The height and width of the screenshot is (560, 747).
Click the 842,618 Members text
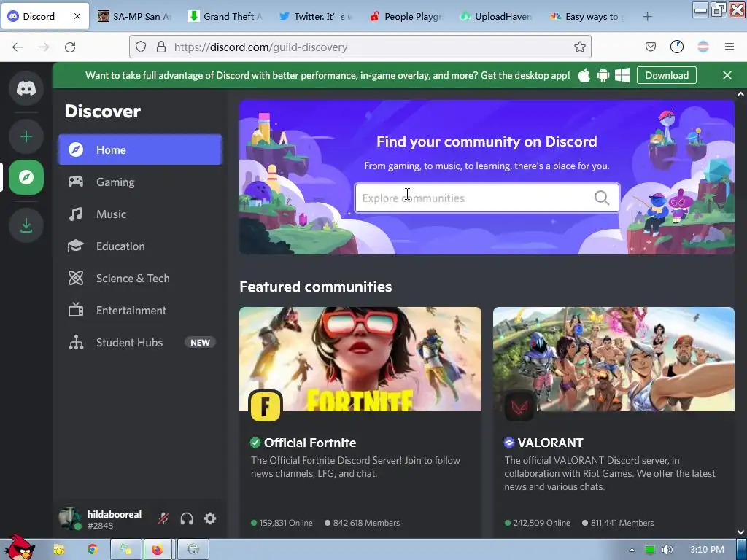pyautogui.click(x=366, y=523)
